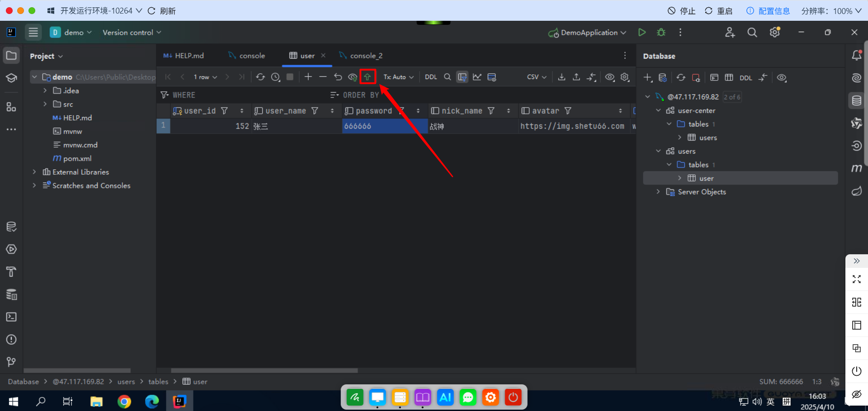Image resolution: width=868 pixels, height=411 pixels.
Task: Collapse the users schema node
Action: (x=658, y=151)
